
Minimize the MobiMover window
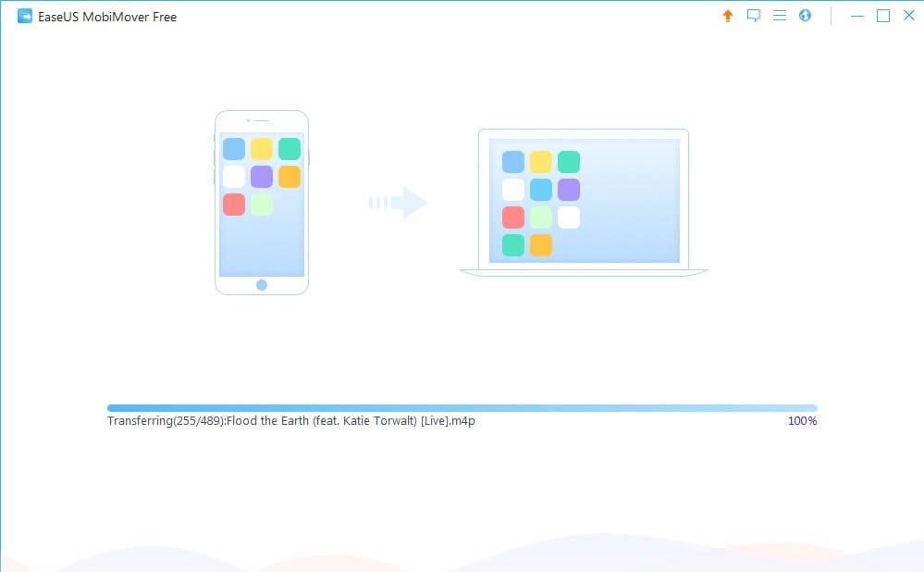click(857, 16)
